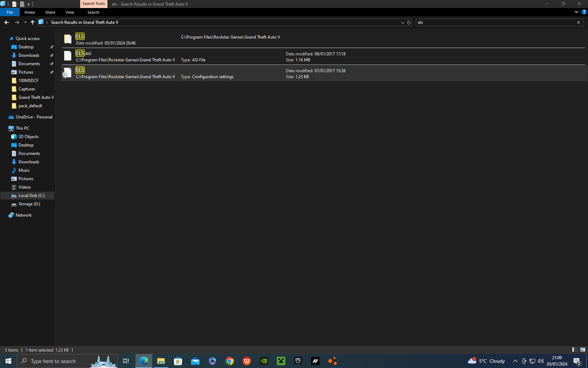Image resolution: width=588 pixels, height=368 pixels.
Task: Click the ELS.asi file name
Action: point(83,53)
